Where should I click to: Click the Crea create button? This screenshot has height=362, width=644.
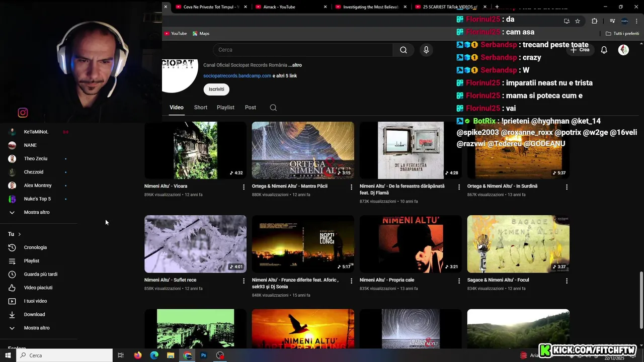click(x=580, y=50)
